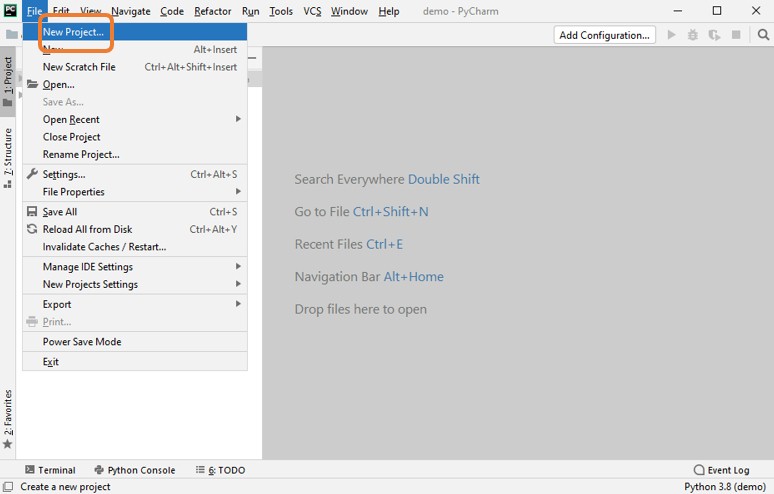Select Invalidate Caches / Restart...
Viewport: 774px width, 494px height.
tap(135, 247)
